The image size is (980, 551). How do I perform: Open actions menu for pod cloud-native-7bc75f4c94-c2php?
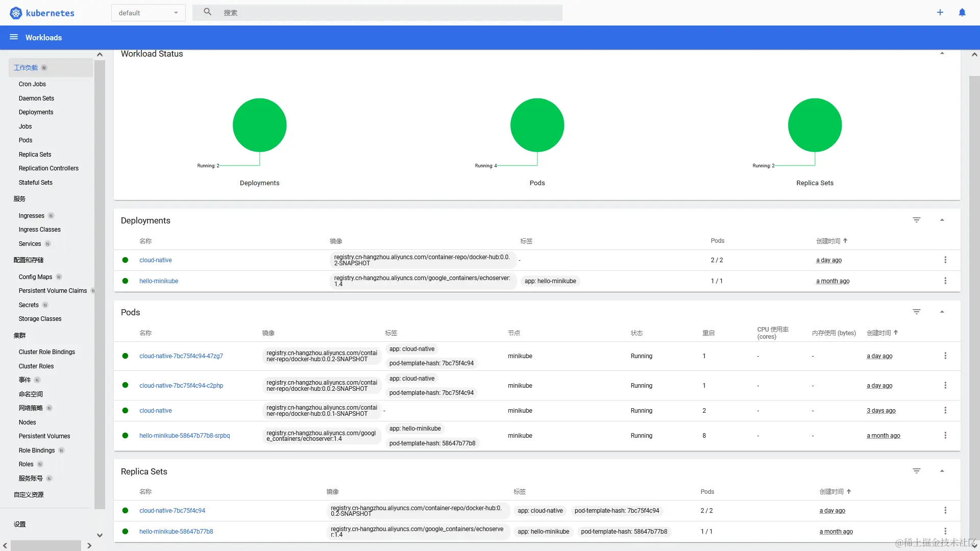pyautogui.click(x=945, y=386)
